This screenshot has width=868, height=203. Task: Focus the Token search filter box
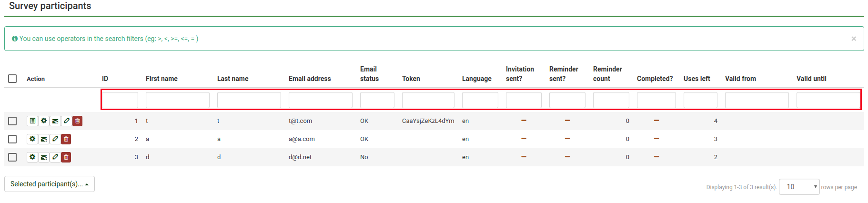pos(428,100)
